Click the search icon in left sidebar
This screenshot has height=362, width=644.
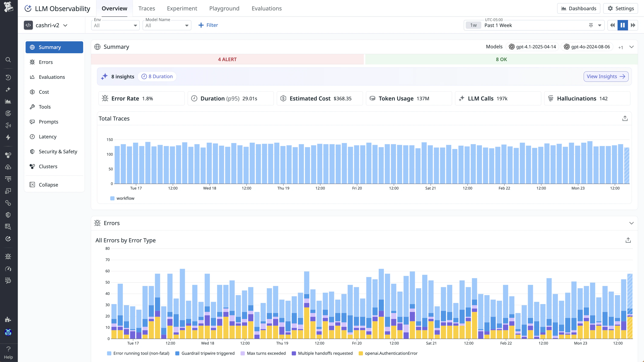click(8, 60)
